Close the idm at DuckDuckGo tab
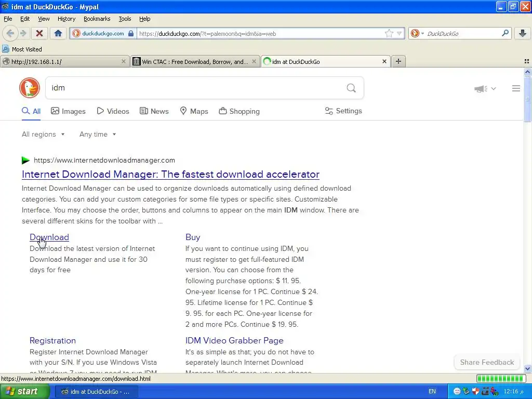The width and height of the screenshot is (532, 399). pos(384,61)
